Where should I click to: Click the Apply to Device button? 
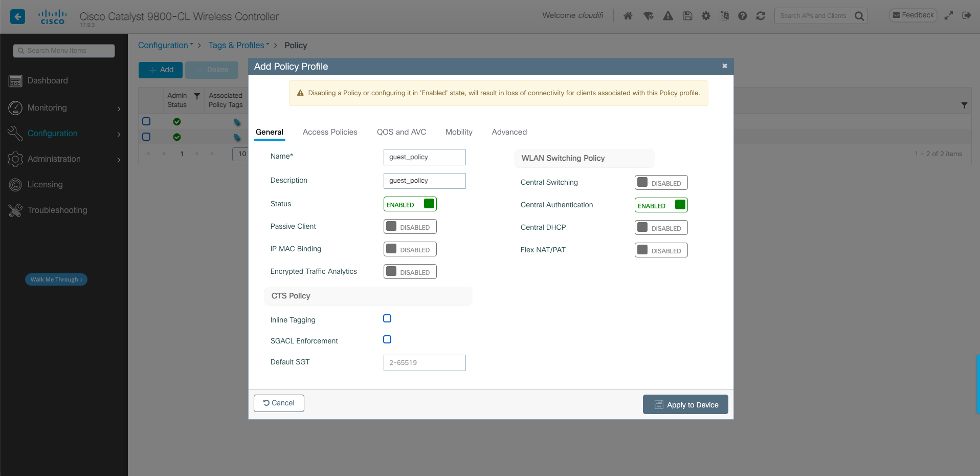coord(685,404)
